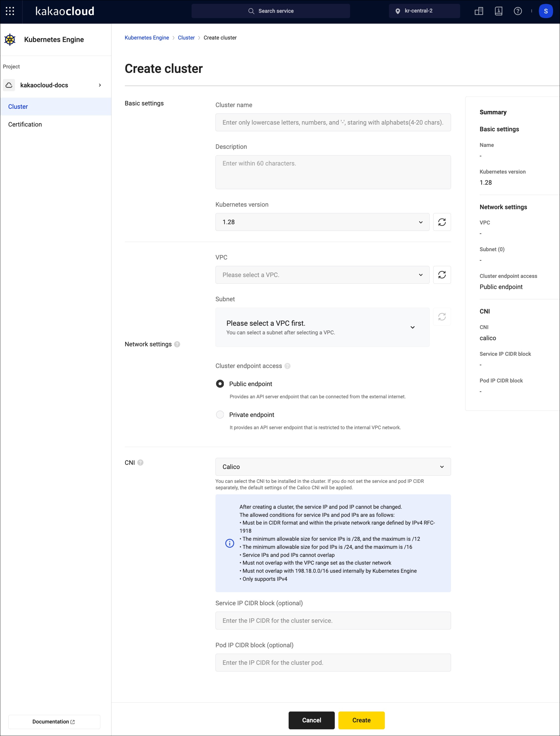Viewport: 560px width, 736px height.
Task: Click the summary Public endpoint value
Action: pyautogui.click(x=501, y=287)
